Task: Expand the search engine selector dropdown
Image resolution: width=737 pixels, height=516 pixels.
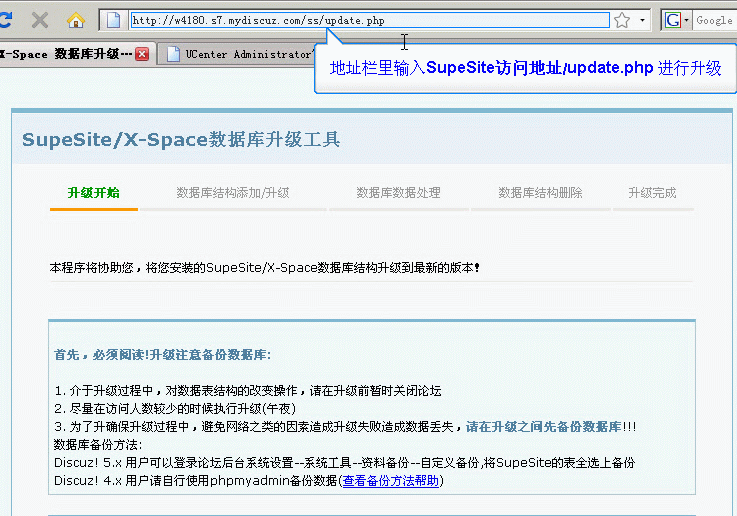Action: 686,20
